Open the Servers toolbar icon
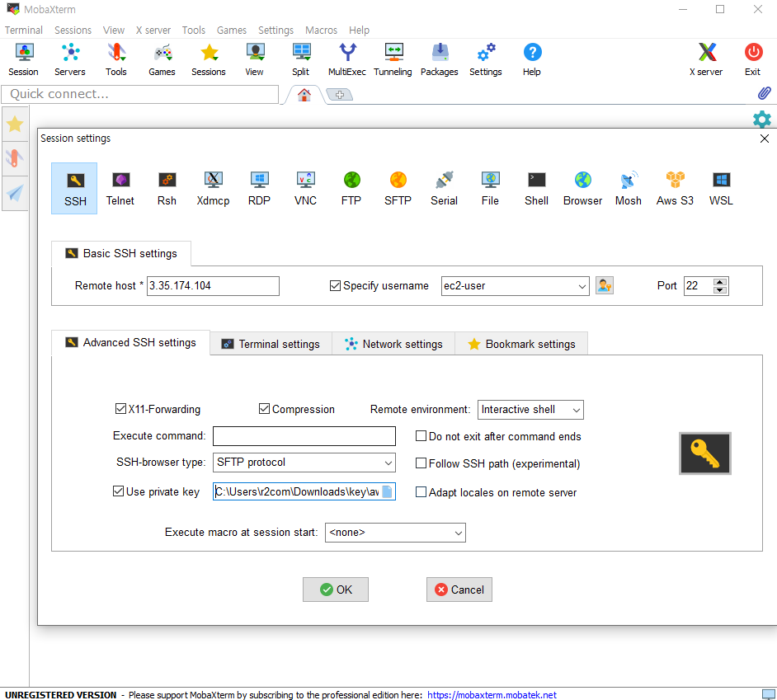 (x=70, y=59)
